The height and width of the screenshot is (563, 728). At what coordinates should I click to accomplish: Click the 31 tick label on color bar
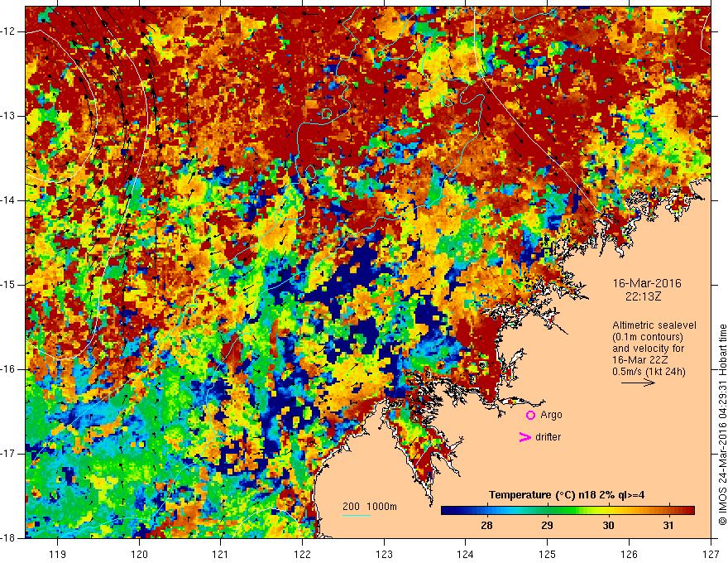668,526
